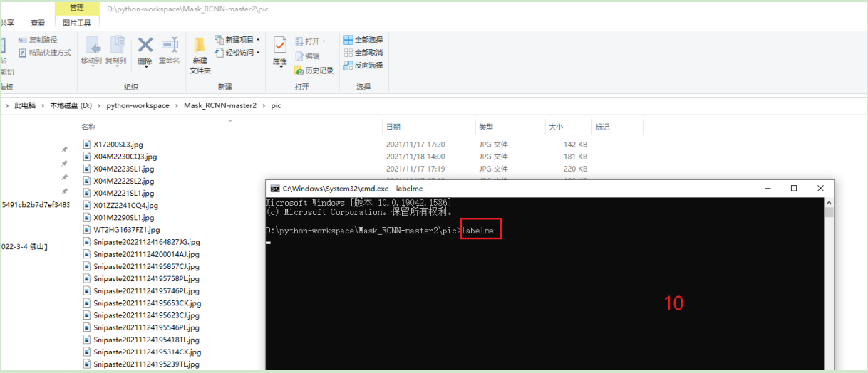This screenshot has height=373, width=868.
Task: Click the cmd console scrollbar up arrow
Action: pyautogui.click(x=829, y=201)
